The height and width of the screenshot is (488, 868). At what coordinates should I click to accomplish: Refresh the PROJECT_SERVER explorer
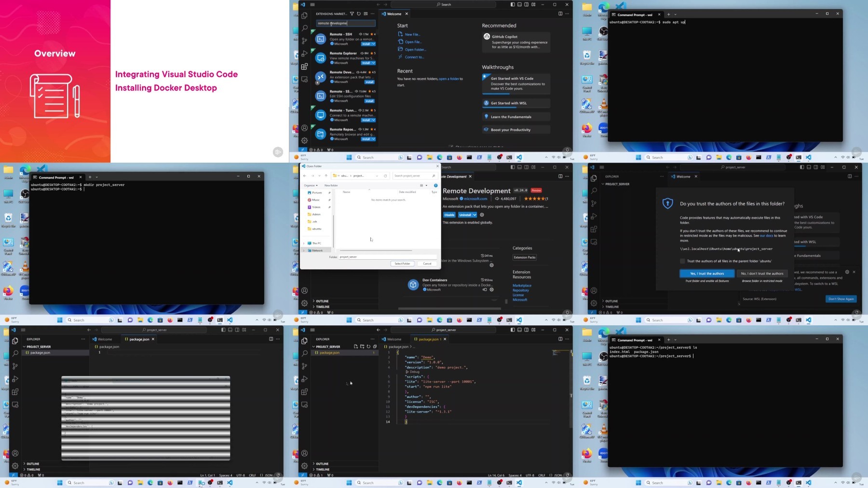(x=368, y=347)
